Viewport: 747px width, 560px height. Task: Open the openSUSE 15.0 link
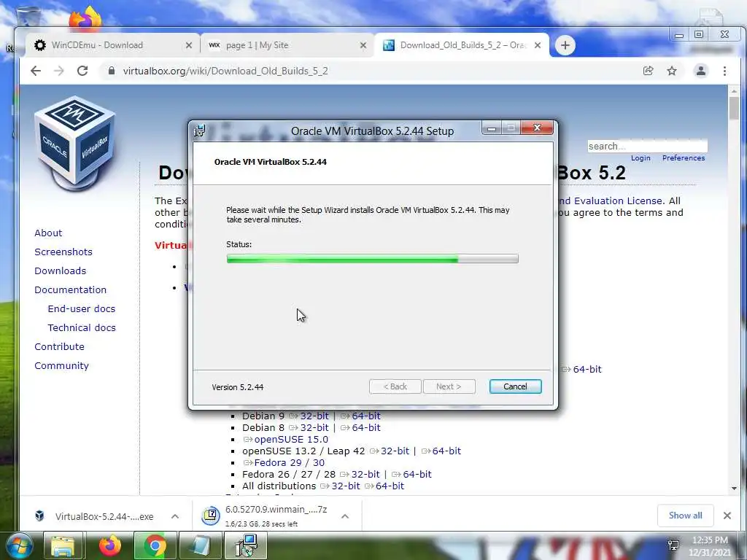(x=291, y=440)
